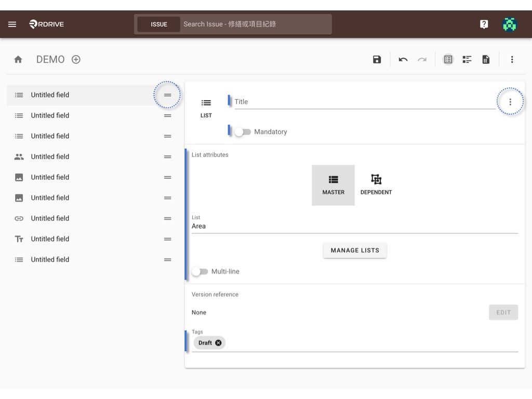
Task: Redo the last change
Action: (x=422, y=59)
